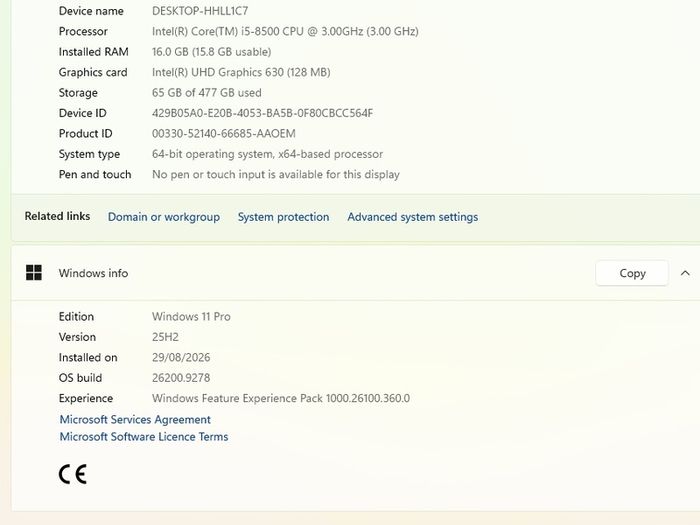Select the Product ID 00330-52140-66685-AAOEM
This screenshot has width=700, height=525.
(224, 133)
